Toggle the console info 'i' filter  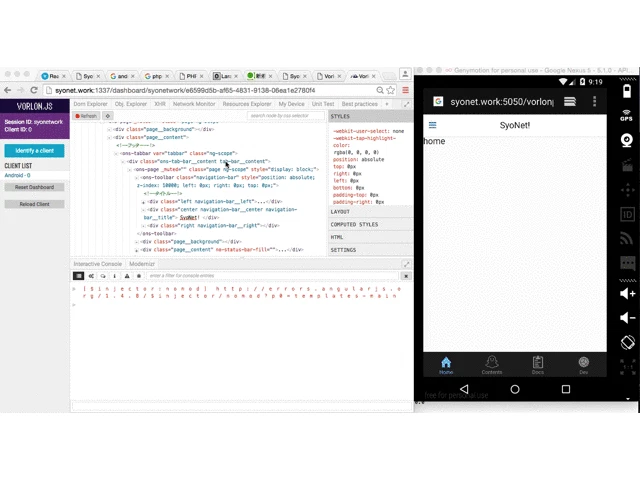115,276
